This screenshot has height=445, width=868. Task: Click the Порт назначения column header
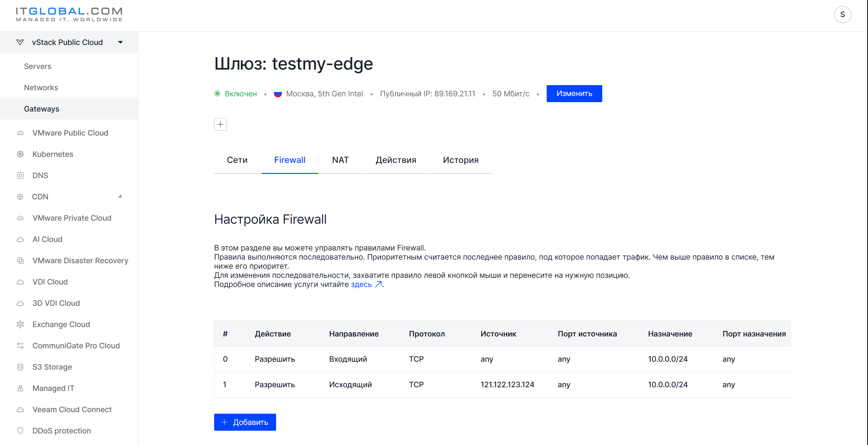[754, 334]
